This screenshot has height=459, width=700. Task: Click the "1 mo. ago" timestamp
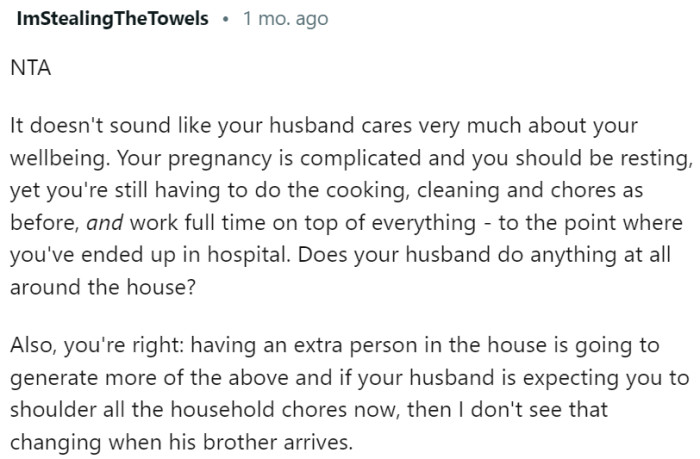click(x=285, y=19)
